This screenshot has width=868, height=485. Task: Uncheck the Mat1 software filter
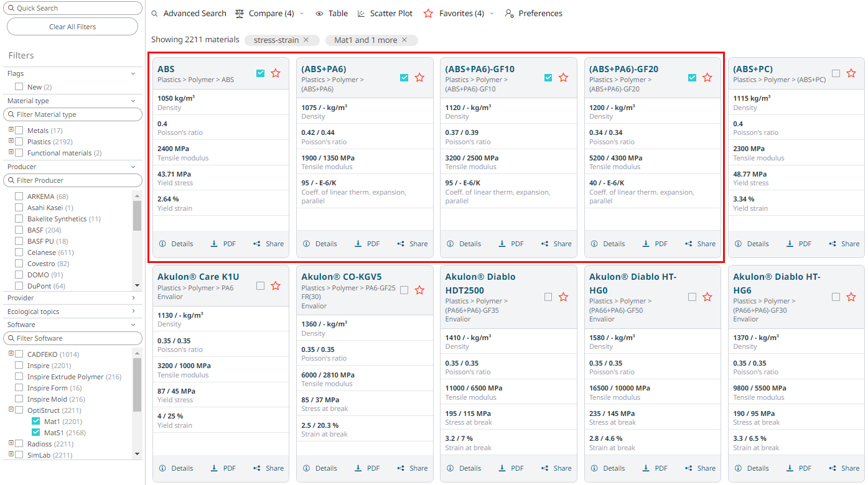[36, 422]
